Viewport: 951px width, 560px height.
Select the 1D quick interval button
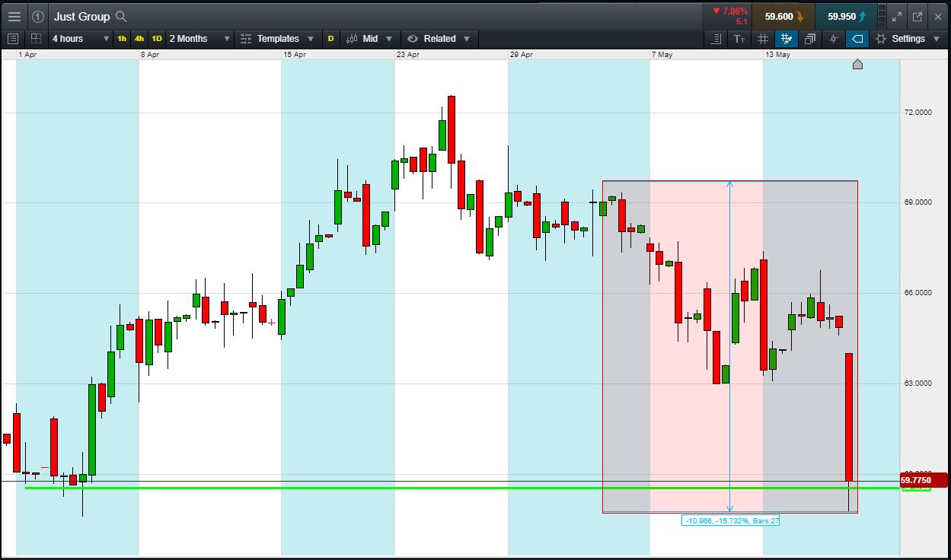(157, 38)
